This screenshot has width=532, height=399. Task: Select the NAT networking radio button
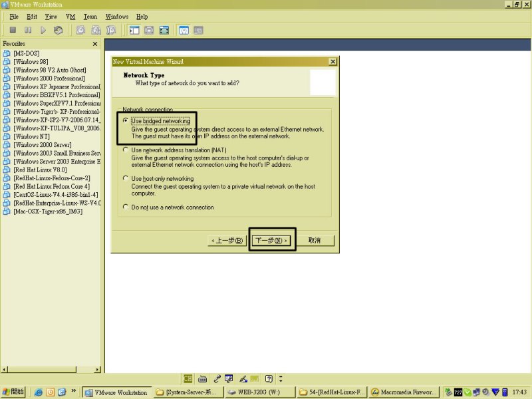[x=126, y=150]
